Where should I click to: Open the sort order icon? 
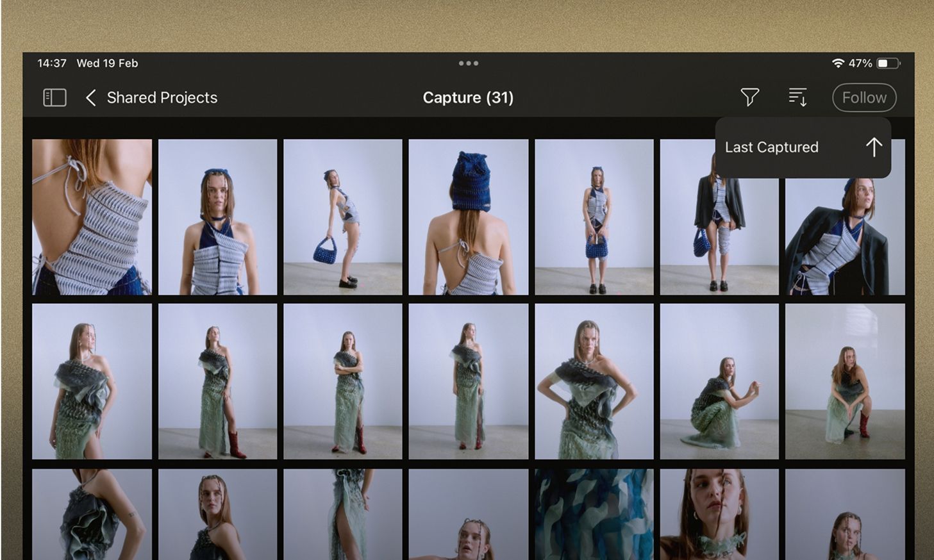coord(797,97)
